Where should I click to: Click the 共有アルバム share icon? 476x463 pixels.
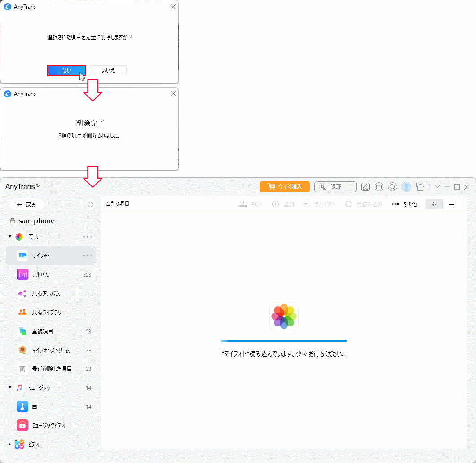point(22,294)
